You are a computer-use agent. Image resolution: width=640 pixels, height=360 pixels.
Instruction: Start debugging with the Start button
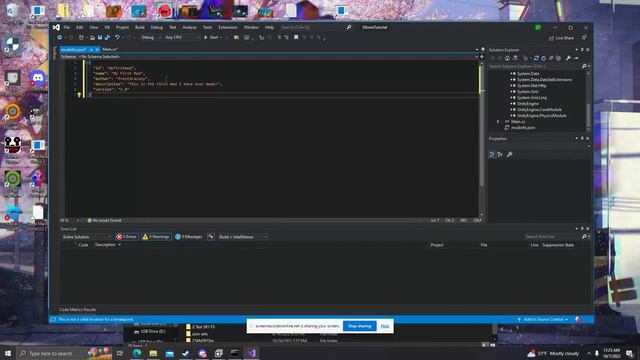pos(212,38)
